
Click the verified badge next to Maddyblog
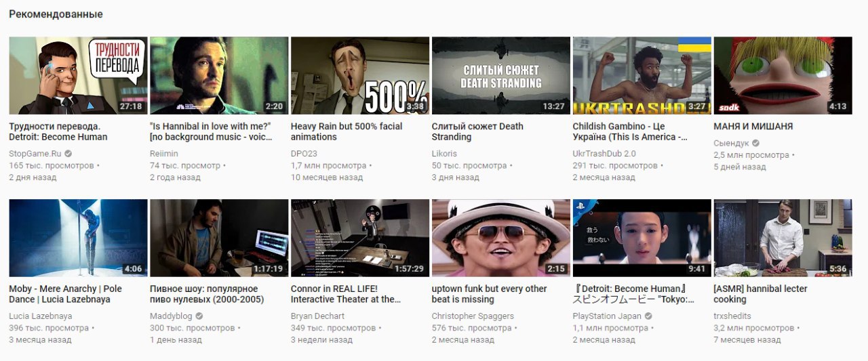click(199, 316)
